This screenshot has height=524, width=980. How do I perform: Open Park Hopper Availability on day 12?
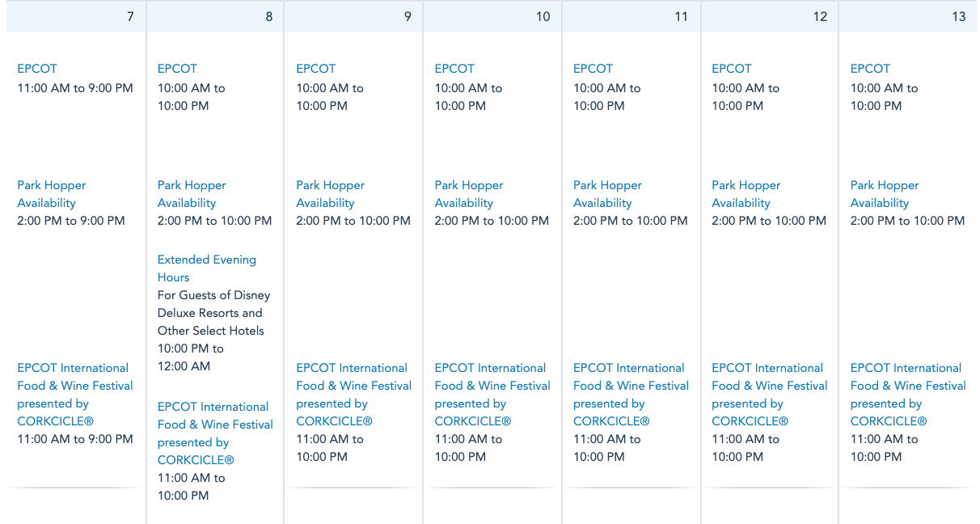point(746,194)
